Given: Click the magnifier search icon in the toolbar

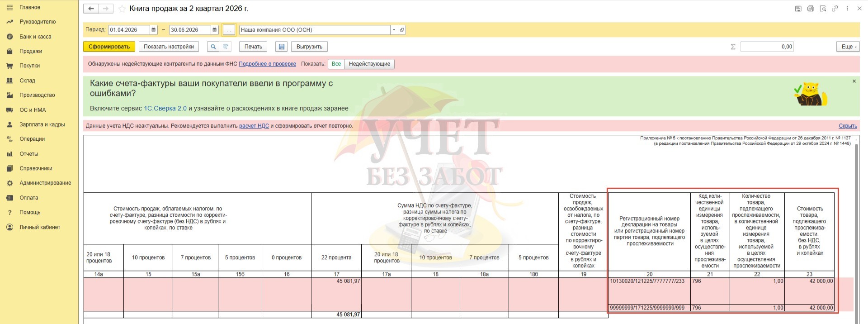Looking at the screenshot, I should tap(213, 47).
